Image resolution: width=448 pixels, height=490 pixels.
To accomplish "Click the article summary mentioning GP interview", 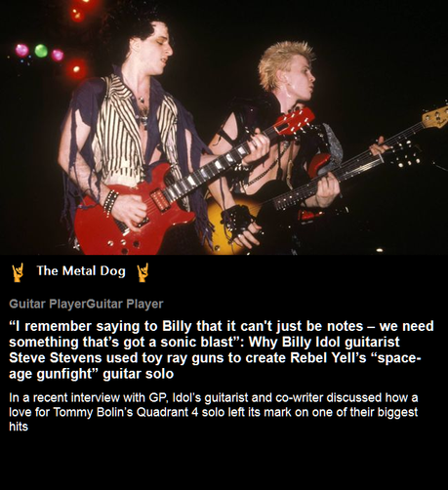I will point(214,412).
